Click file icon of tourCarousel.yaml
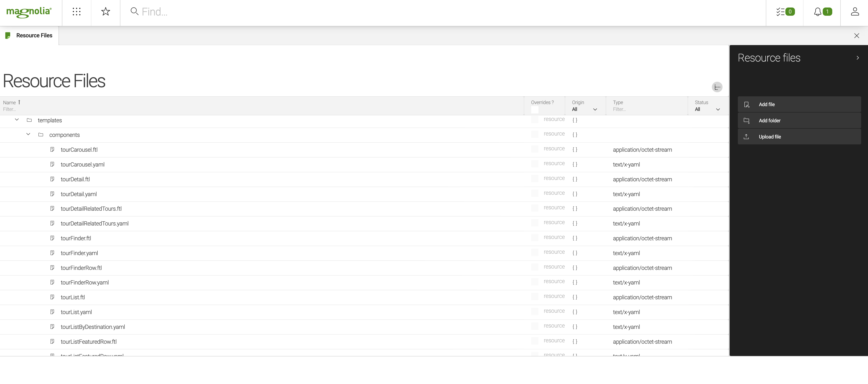The image size is (868, 384). pos(52,164)
